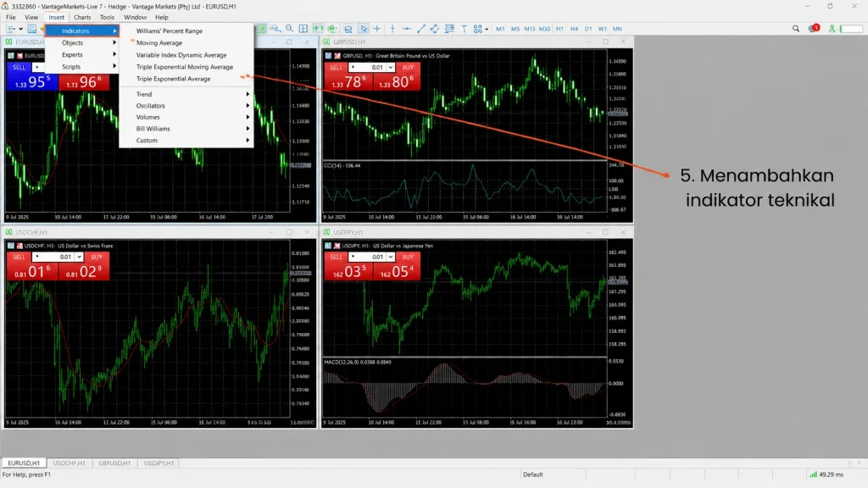
Task: Click SELL on the GBPUSD chart
Action: 336,67
